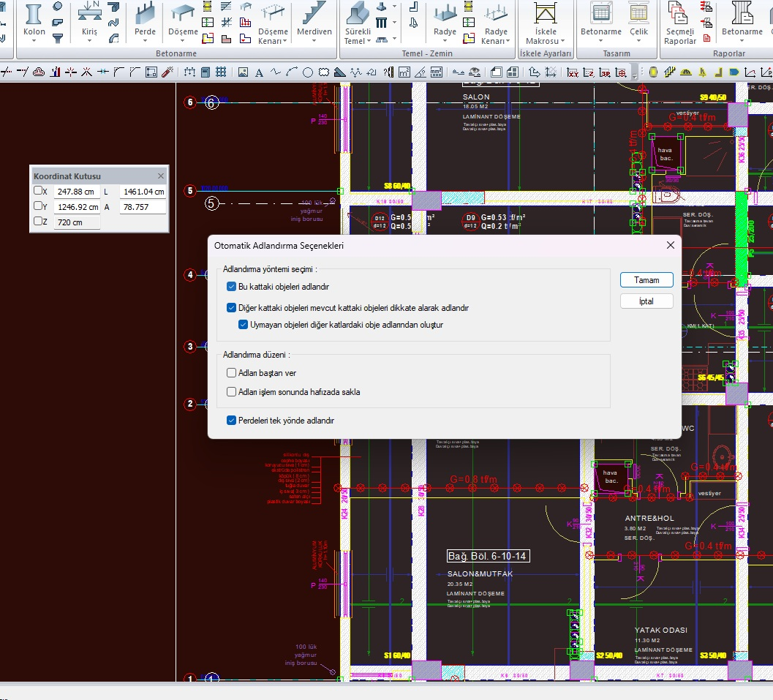The image size is (773, 700).
Task: Select the circle drawing tool
Action: point(308,73)
